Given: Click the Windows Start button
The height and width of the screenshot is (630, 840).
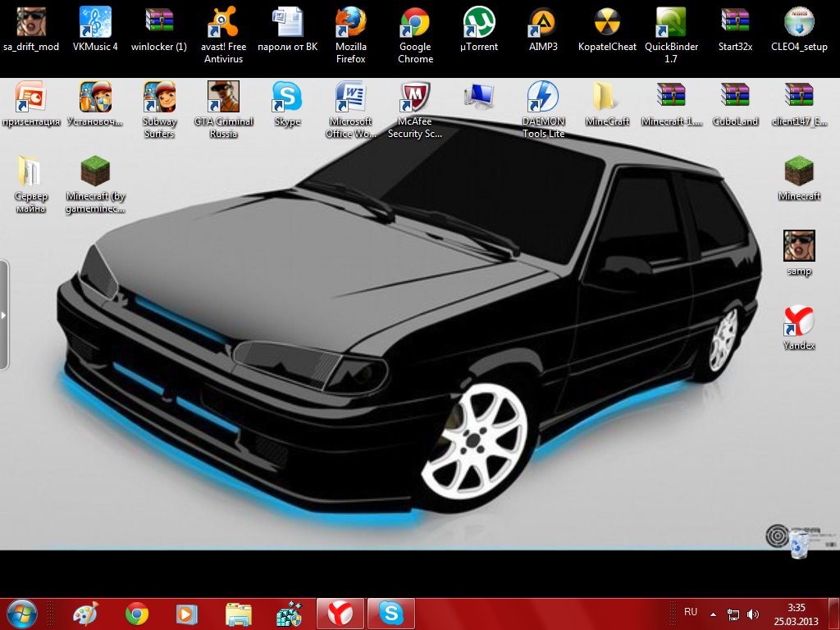Looking at the screenshot, I should [22, 613].
